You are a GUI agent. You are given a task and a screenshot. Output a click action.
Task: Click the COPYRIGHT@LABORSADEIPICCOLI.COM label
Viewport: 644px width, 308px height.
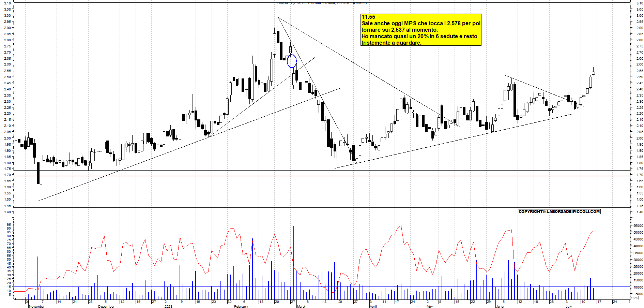click(559, 211)
